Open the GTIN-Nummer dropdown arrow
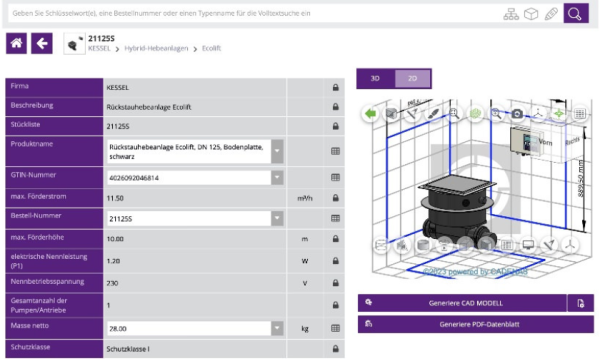 click(277, 177)
